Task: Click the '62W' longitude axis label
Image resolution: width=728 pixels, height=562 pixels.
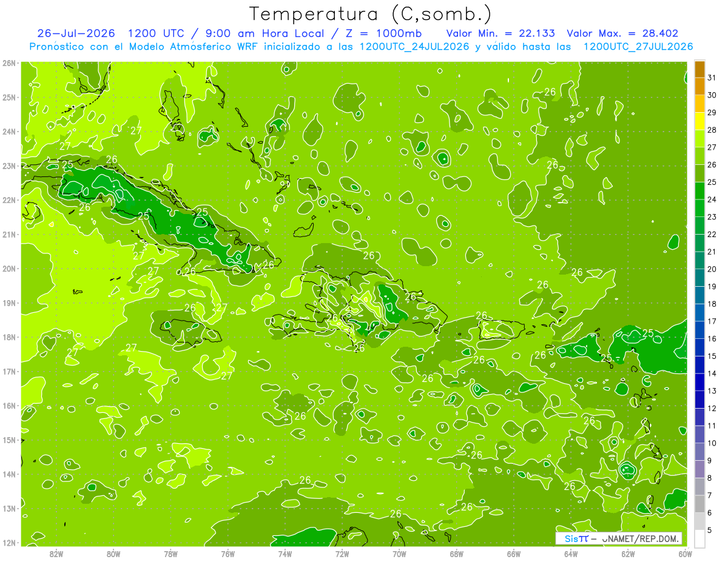Action: 628,554
